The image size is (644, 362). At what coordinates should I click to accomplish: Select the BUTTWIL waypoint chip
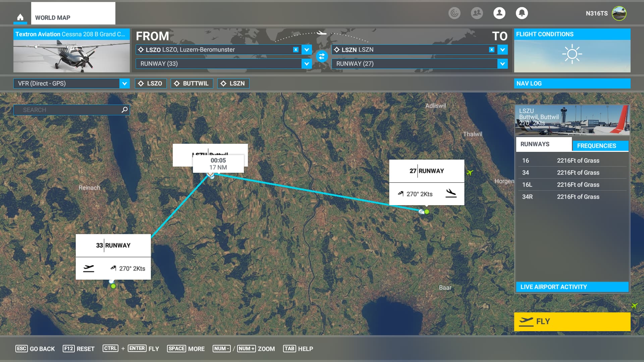(x=192, y=83)
